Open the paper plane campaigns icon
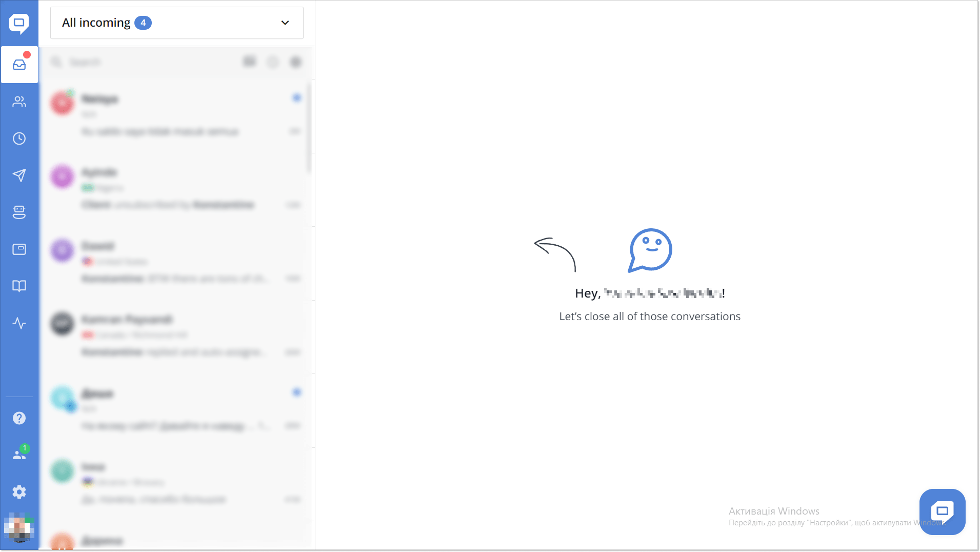980x552 pixels. click(19, 175)
